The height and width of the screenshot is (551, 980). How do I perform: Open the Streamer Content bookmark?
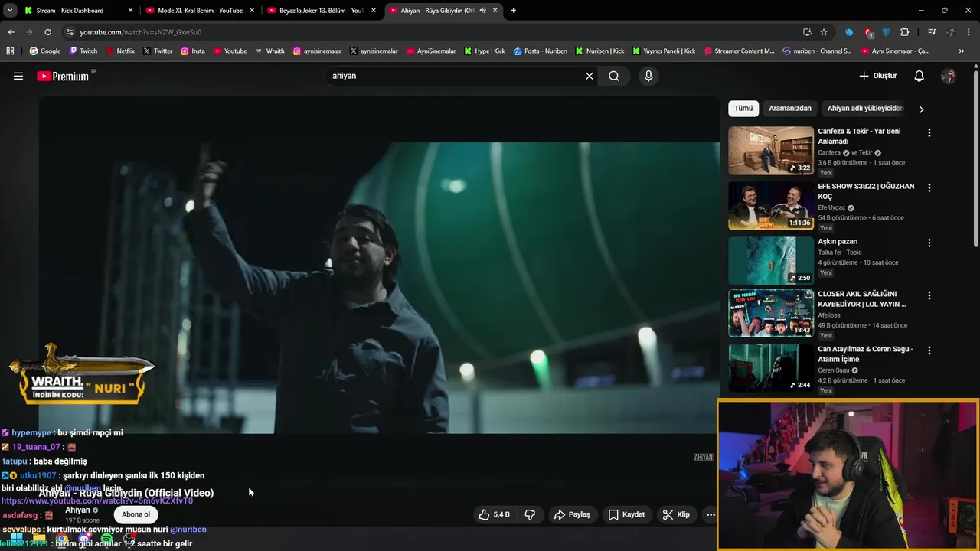click(x=738, y=51)
